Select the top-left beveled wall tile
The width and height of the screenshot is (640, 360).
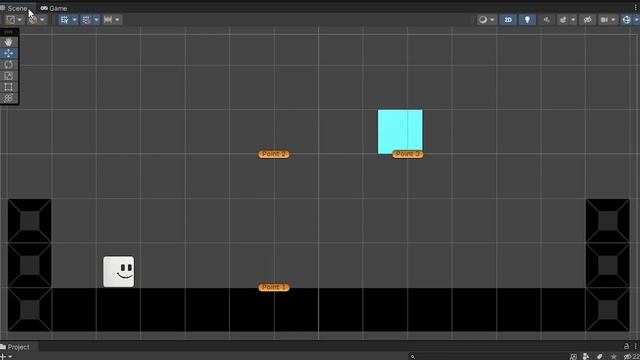tap(30, 221)
